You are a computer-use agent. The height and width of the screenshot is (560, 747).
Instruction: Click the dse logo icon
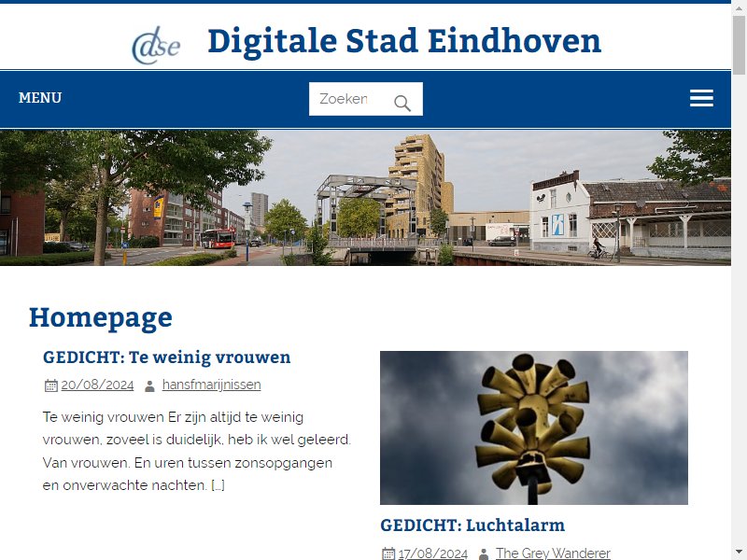(156, 46)
